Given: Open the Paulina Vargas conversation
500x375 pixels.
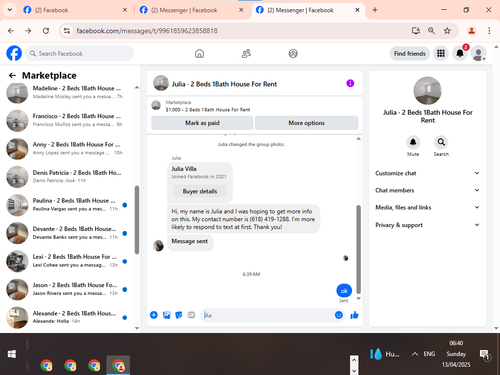Looking at the screenshot, I should coord(67,205).
